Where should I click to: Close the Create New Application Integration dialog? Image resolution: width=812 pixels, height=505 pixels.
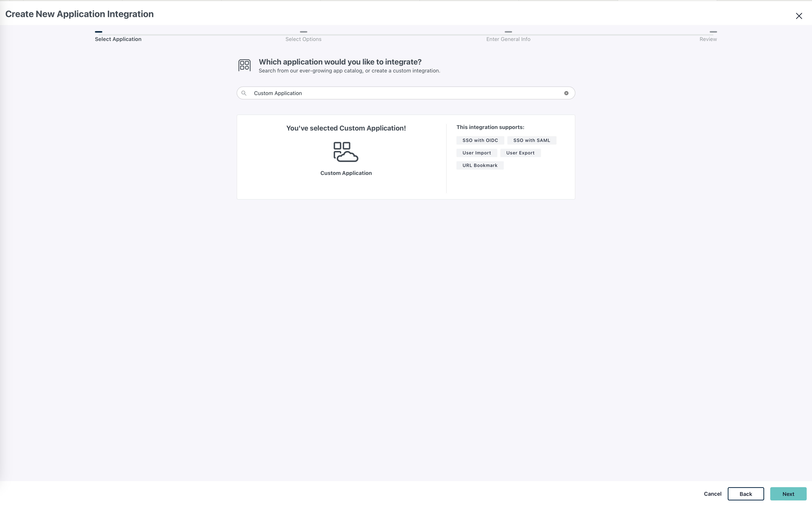(x=799, y=16)
